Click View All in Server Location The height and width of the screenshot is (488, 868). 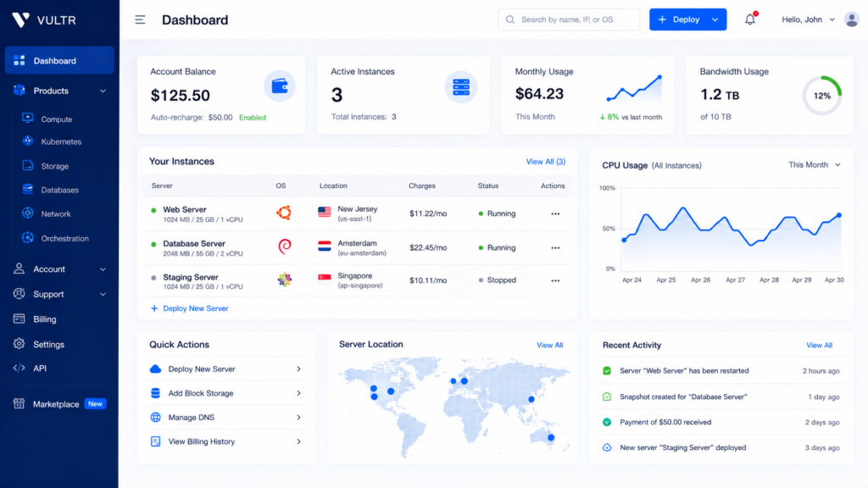tap(549, 346)
